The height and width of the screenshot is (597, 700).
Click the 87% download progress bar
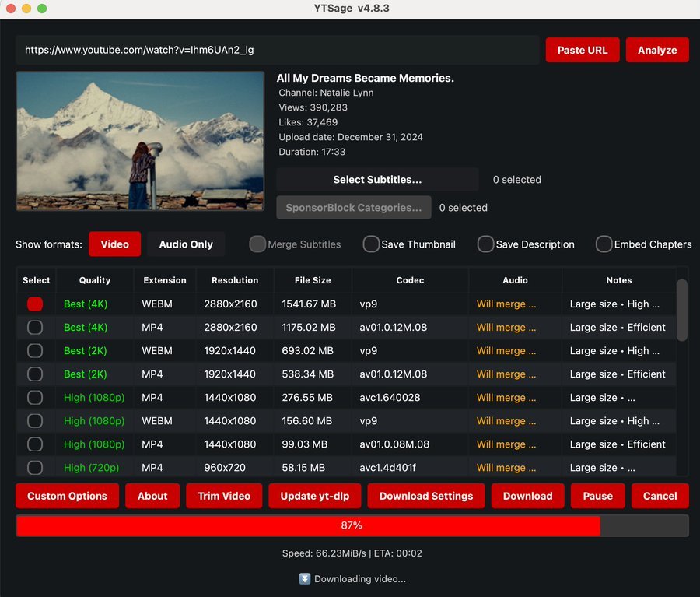350,525
